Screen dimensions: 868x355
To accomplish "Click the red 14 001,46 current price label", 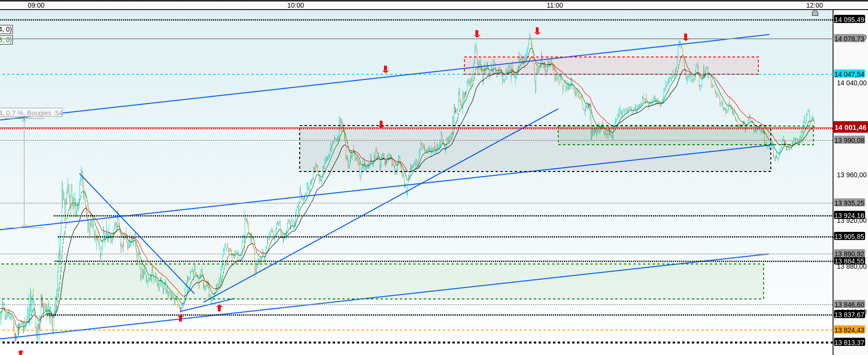I will 850,127.
